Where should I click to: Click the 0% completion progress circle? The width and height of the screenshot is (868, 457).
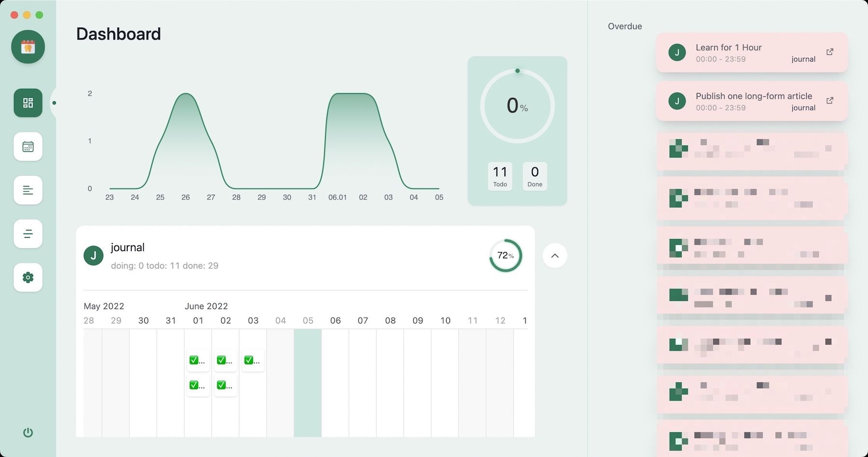pyautogui.click(x=517, y=106)
